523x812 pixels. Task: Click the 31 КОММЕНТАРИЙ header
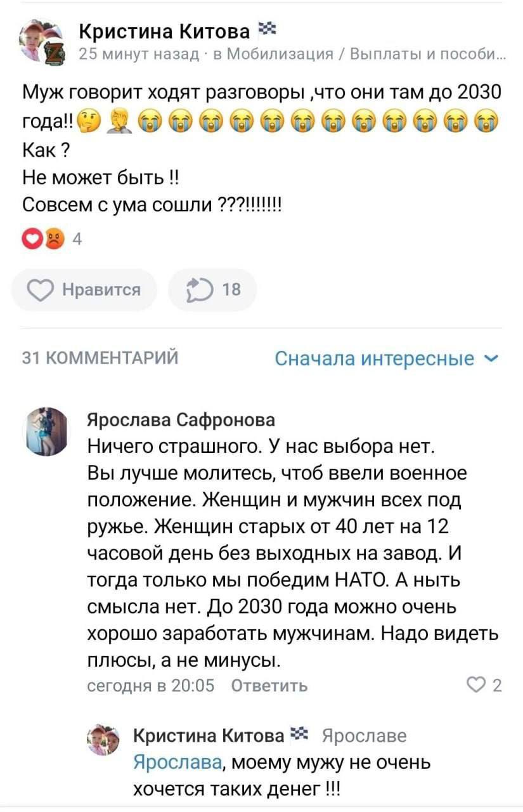(x=100, y=358)
